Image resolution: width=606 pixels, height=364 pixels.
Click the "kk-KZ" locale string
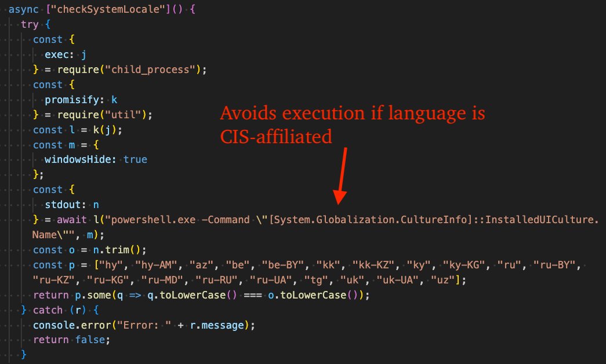373,265
